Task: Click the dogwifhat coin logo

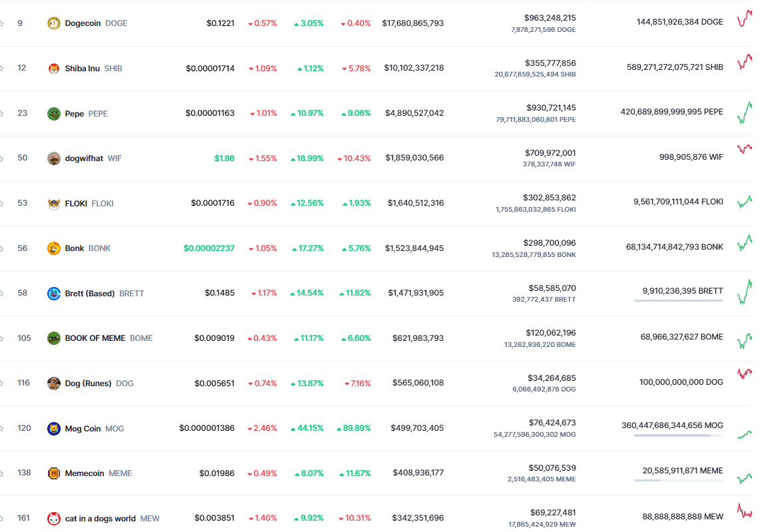Action: point(53,158)
